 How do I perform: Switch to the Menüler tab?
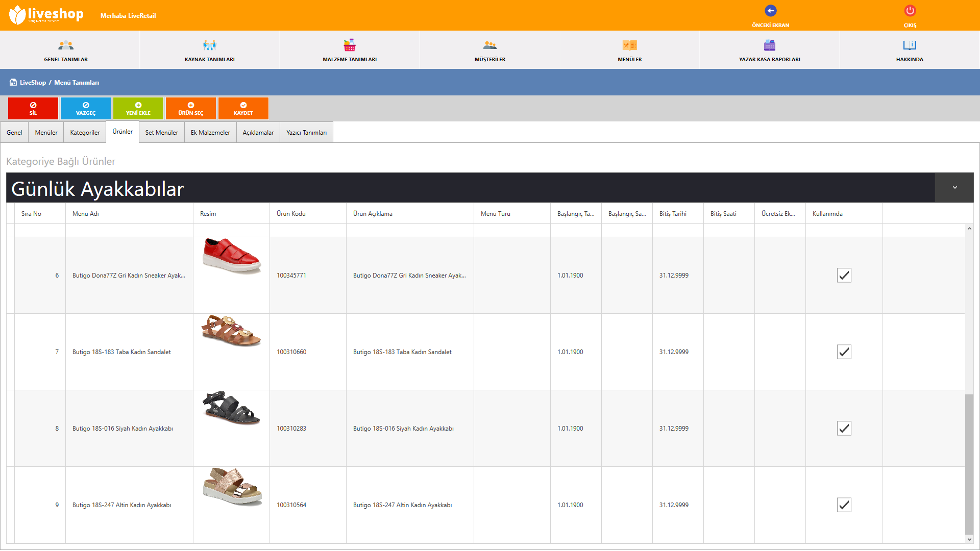pyautogui.click(x=46, y=132)
